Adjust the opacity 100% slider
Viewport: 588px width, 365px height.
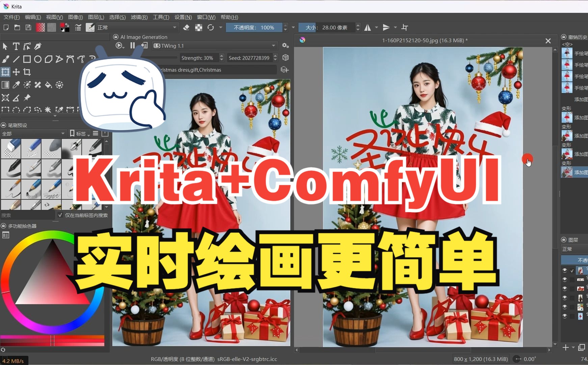click(x=254, y=27)
